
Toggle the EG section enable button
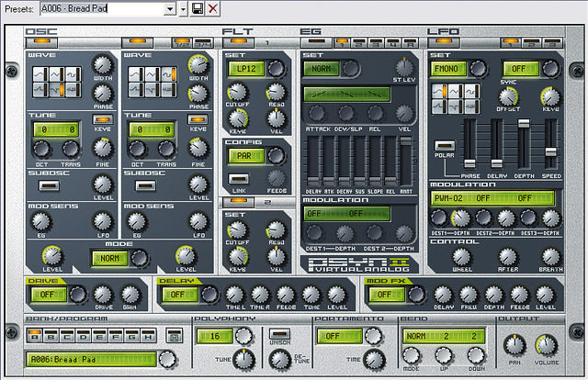(x=317, y=42)
